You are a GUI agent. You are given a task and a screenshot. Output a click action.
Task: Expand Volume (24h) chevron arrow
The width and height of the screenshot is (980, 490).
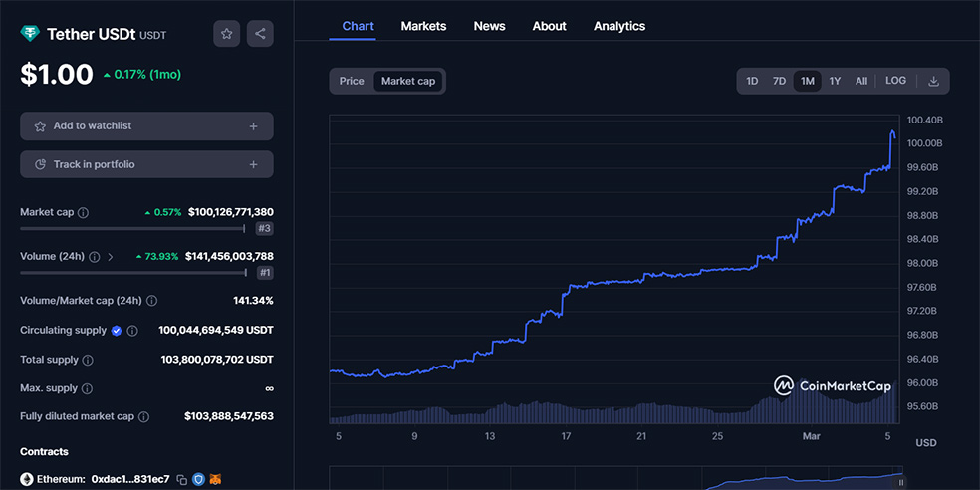(111, 257)
